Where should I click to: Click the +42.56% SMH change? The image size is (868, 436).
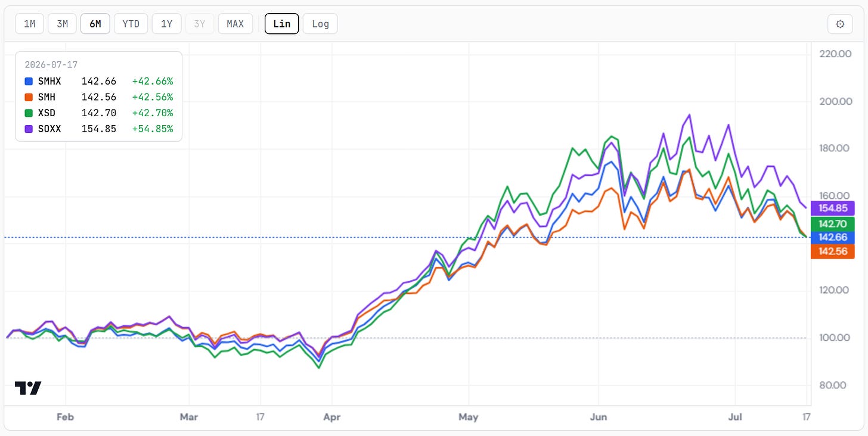(153, 97)
